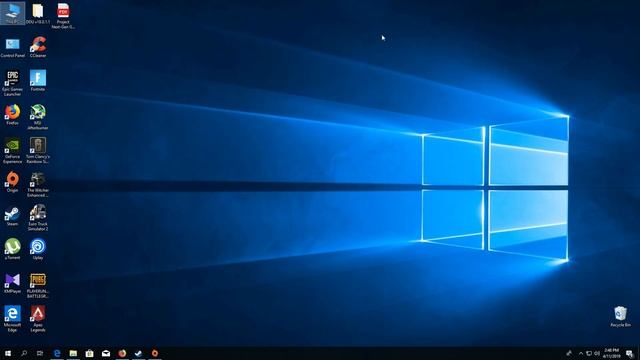Screen dimensions: 640x360
Task: Open the volume speaker tray icon
Action: point(597,353)
